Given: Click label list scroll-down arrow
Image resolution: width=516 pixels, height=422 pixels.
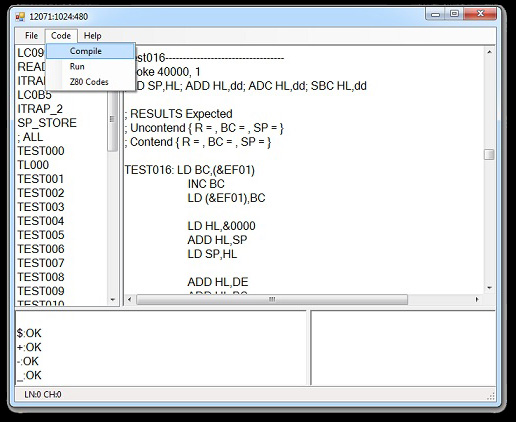Looking at the screenshot, I should coord(112,300).
